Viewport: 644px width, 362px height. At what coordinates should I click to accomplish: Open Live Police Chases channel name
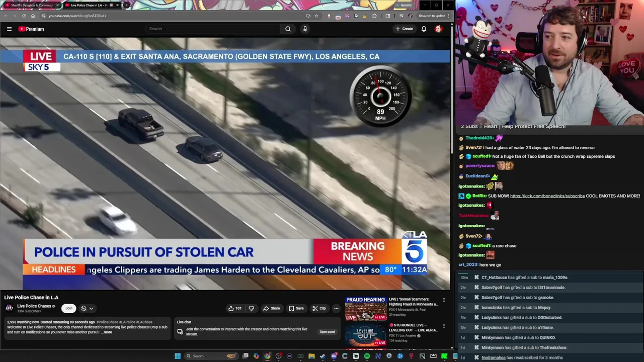pyautogui.click(x=34, y=306)
